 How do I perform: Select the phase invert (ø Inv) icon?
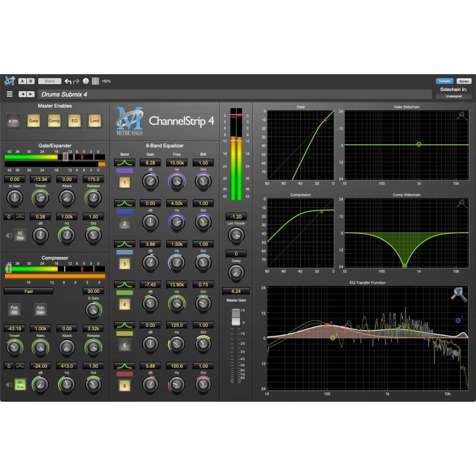click(x=13, y=121)
